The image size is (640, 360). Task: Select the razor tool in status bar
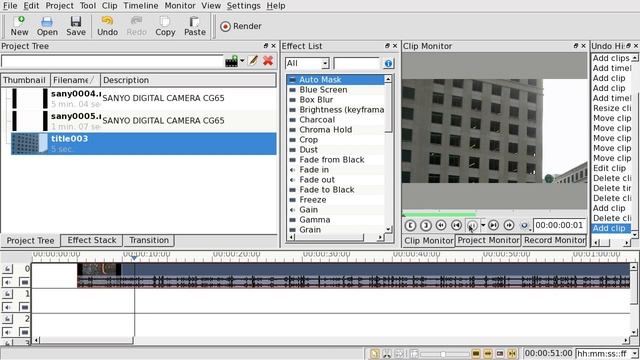(x=387, y=353)
